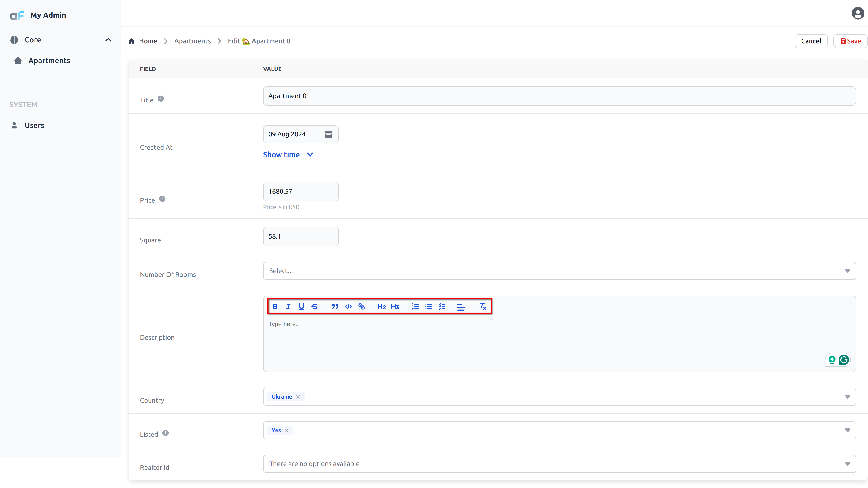Remove the Ukraine tag from Country

click(x=298, y=397)
